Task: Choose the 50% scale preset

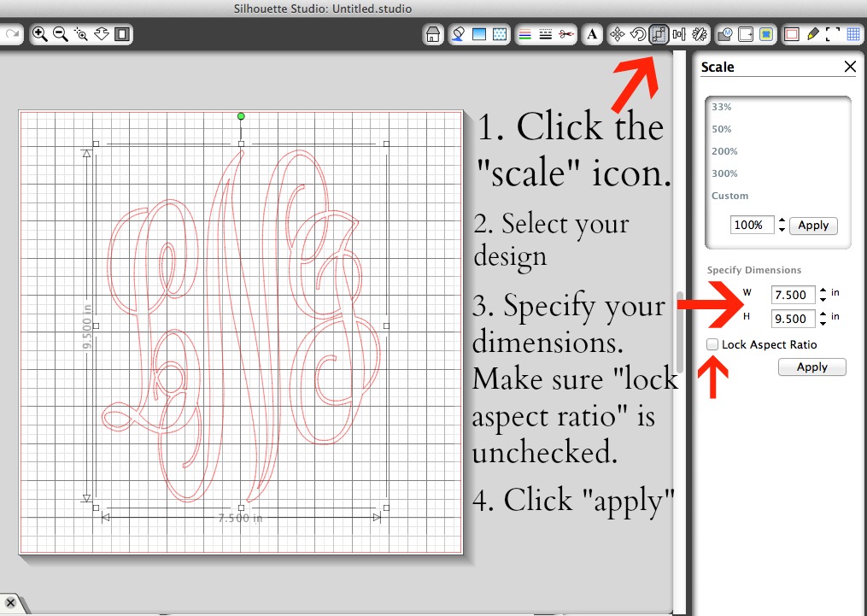Action: 722,129
